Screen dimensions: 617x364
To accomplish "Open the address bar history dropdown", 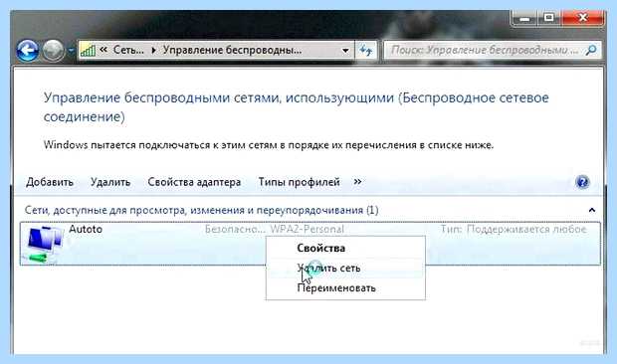I will (345, 51).
